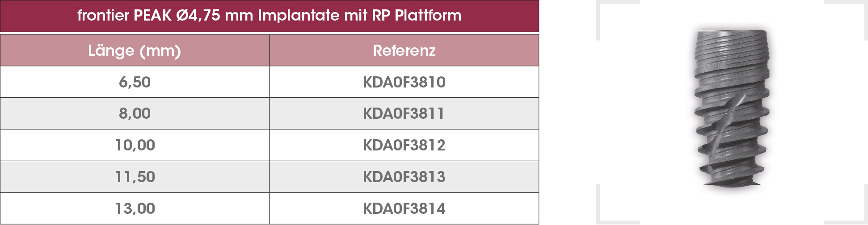Open reference KDA0F3814
This screenshot has width=868, height=225.
point(404,208)
